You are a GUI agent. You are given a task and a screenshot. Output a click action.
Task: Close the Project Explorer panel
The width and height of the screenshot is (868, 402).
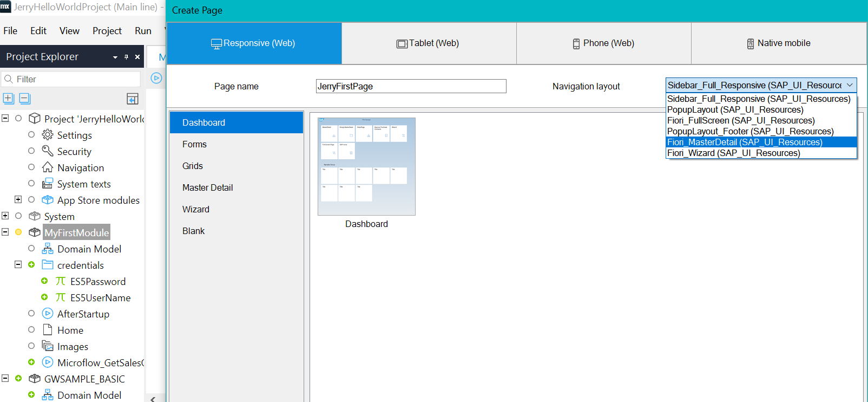pyautogui.click(x=137, y=57)
